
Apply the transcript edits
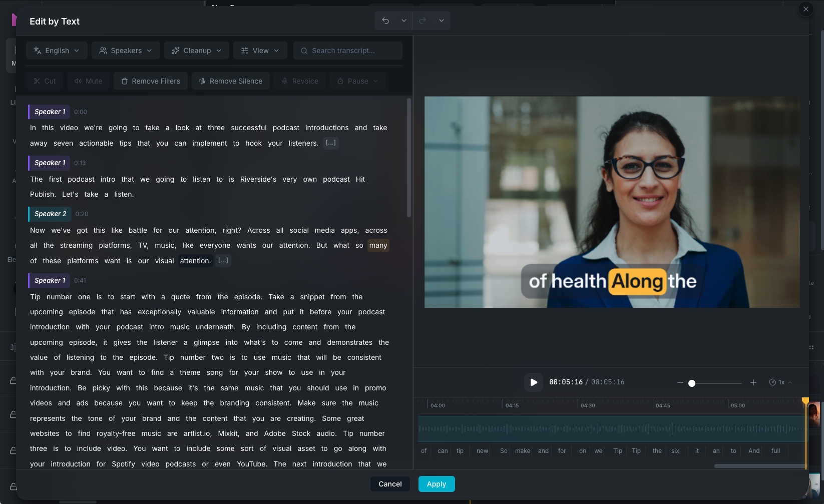point(436,484)
